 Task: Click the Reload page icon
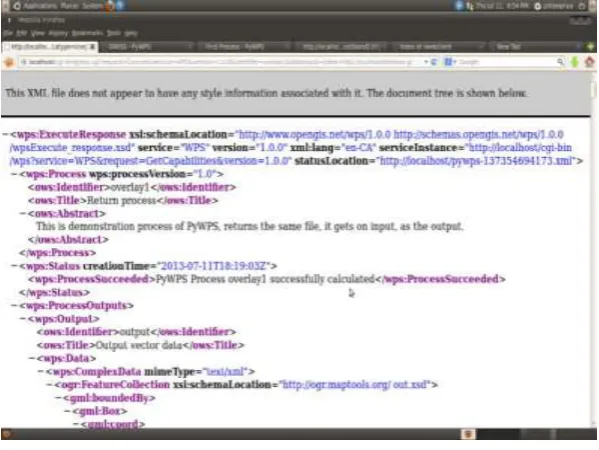[434, 62]
